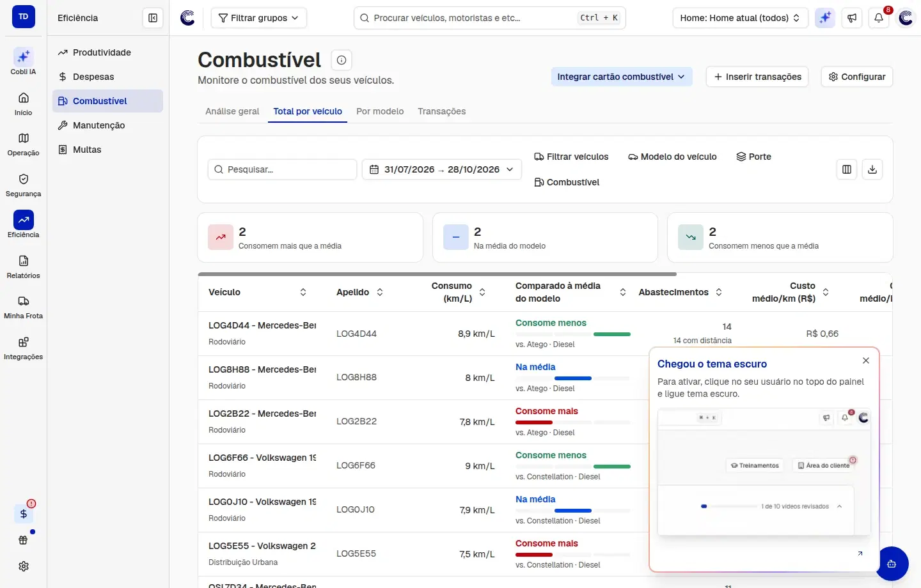Open settings gear in bottom rail

point(24,566)
